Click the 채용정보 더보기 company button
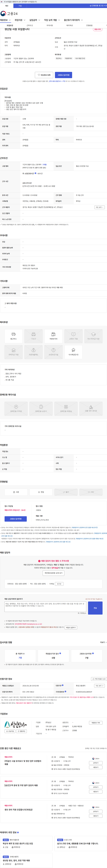 click(x=96, y=723)
